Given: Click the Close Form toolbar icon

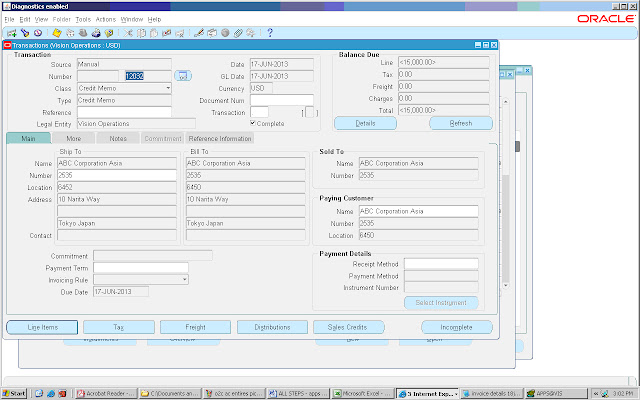Looking at the screenshot, I should pos(109,33).
